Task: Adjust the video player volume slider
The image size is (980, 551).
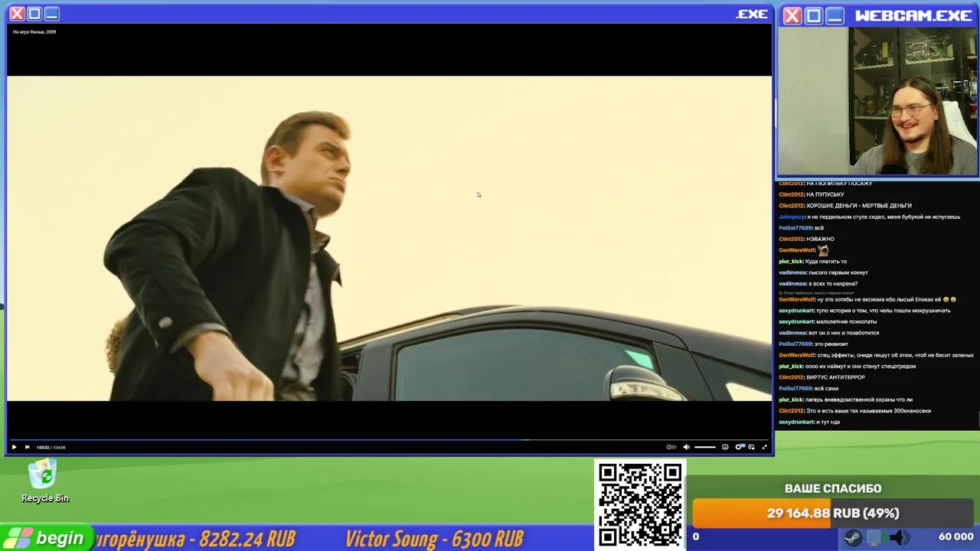Action: click(x=704, y=447)
